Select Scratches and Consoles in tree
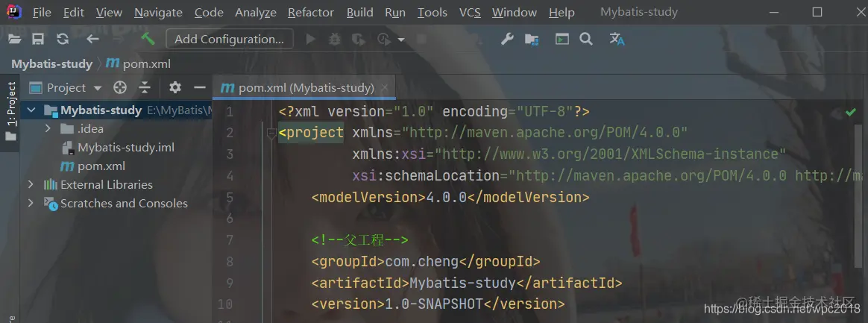 click(x=115, y=204)
